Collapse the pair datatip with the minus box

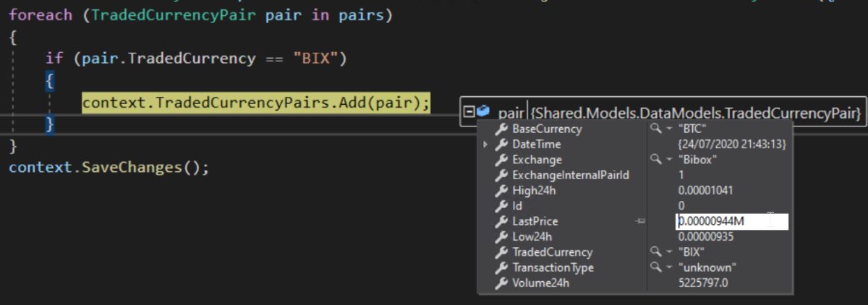469,112
